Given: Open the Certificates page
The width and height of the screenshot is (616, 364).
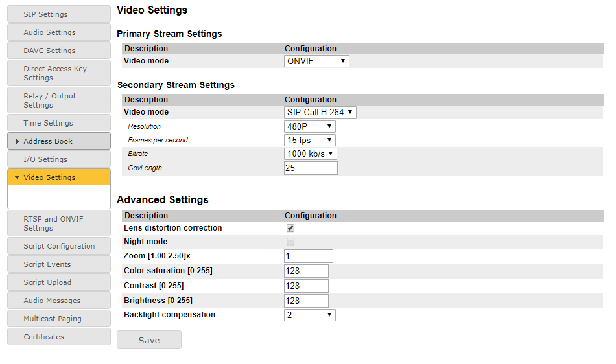Looking at the screenshot, I should pos(59,337).
